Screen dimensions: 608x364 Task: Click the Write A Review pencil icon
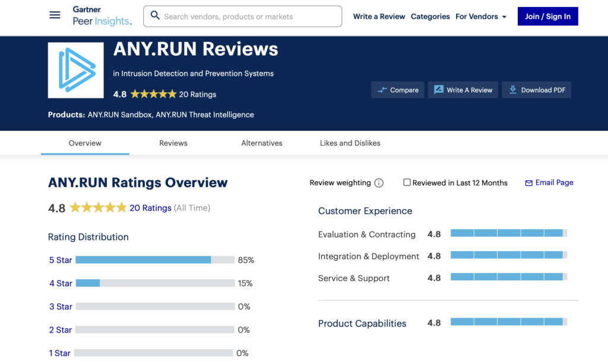[439, 90]
